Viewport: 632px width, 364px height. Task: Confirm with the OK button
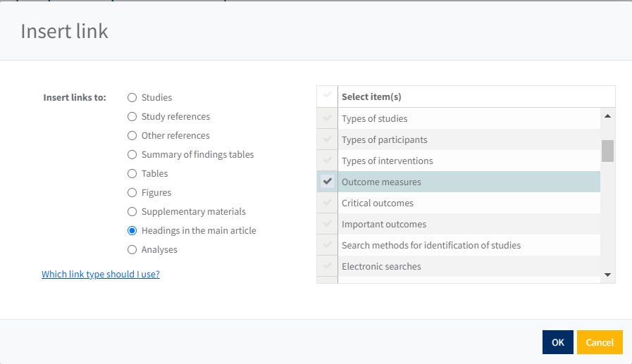click(x=557, y=342)
